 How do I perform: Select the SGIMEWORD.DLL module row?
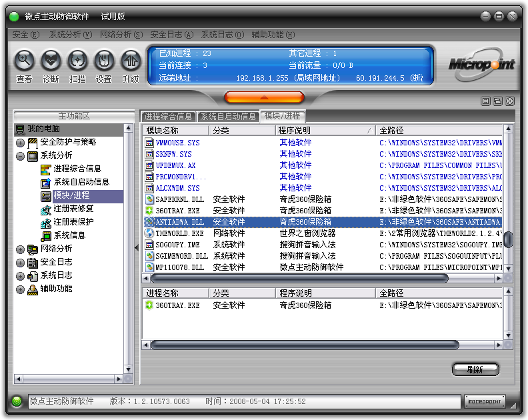(x=323, y=256)
